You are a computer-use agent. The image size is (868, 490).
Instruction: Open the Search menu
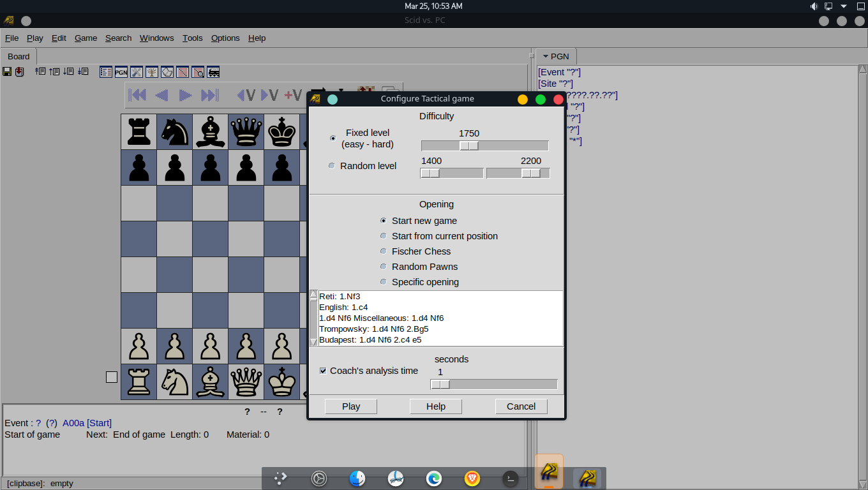(118, 38)
